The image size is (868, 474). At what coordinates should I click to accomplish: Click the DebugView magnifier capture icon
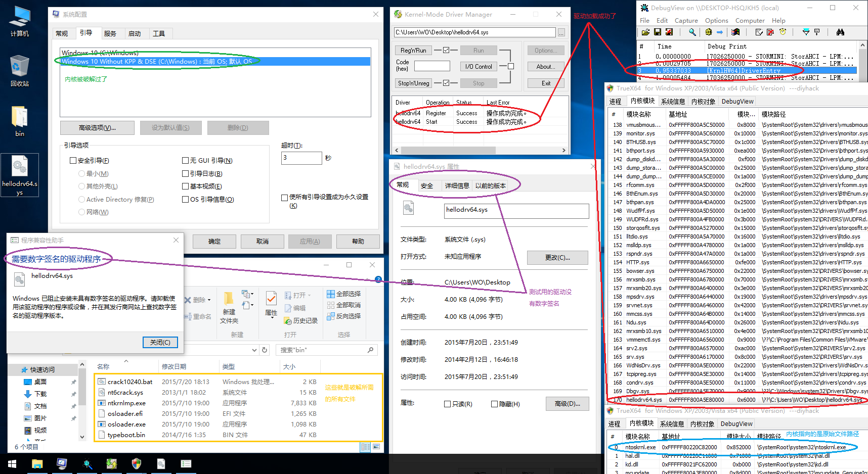[x=692, y=32]
